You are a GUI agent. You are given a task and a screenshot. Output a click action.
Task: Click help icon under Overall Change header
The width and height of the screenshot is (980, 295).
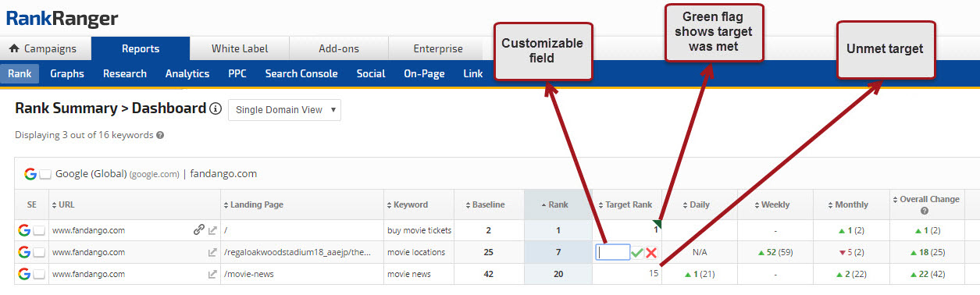pos(925,211)
